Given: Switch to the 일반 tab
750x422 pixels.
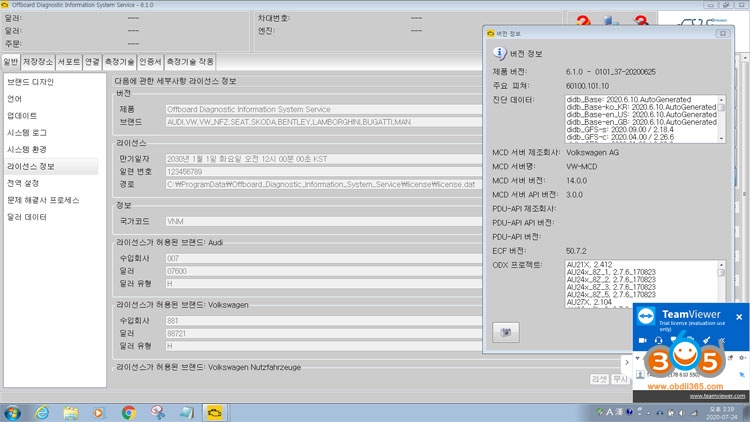Looking at the screenshot, I should [10, 62].
